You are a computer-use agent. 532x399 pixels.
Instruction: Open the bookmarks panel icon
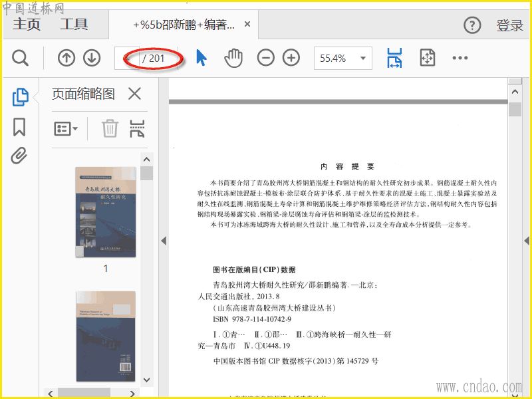19,127
